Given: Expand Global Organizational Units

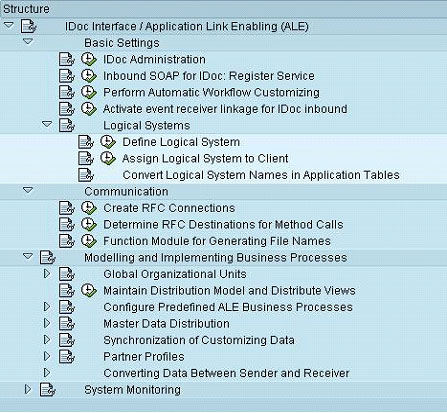Looking at the screenshot, I should point(47,274).
